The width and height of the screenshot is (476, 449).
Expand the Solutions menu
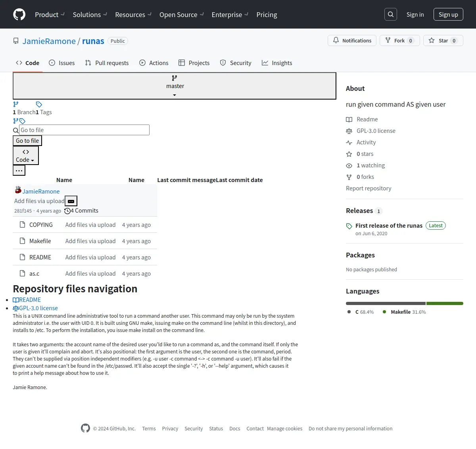pos(90,15)
